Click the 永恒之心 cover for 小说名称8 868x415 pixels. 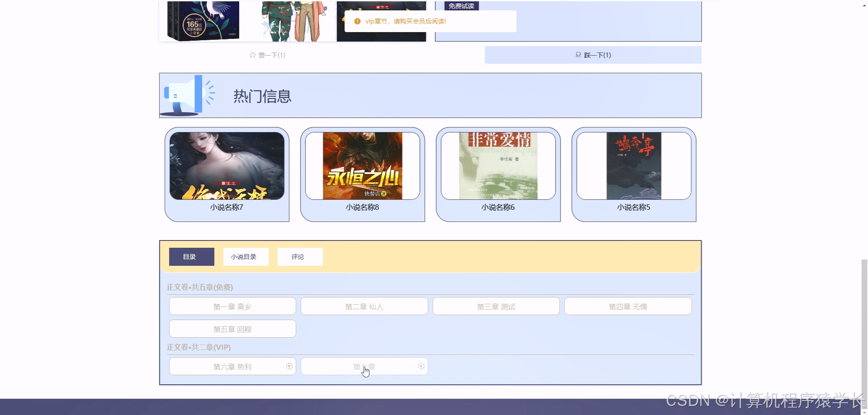(362, 165)
